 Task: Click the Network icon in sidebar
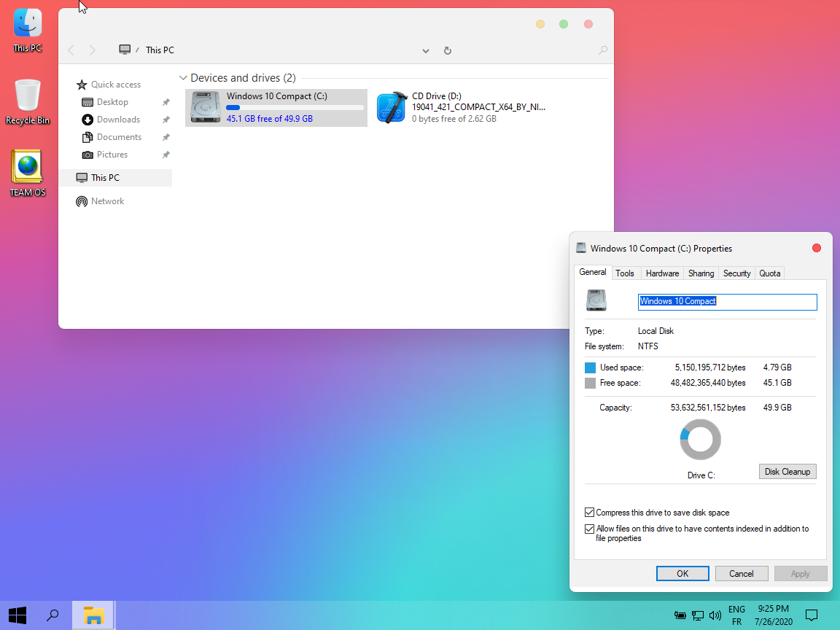coord(82,201)
